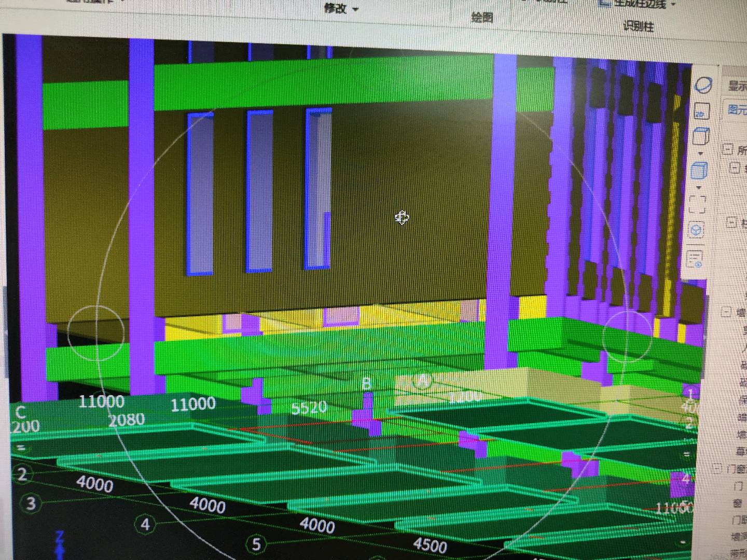The height and width of the screenshot is (560, 747).
Task: Open dropdown arrow under wireframe box icon
Action: [701, 153]
